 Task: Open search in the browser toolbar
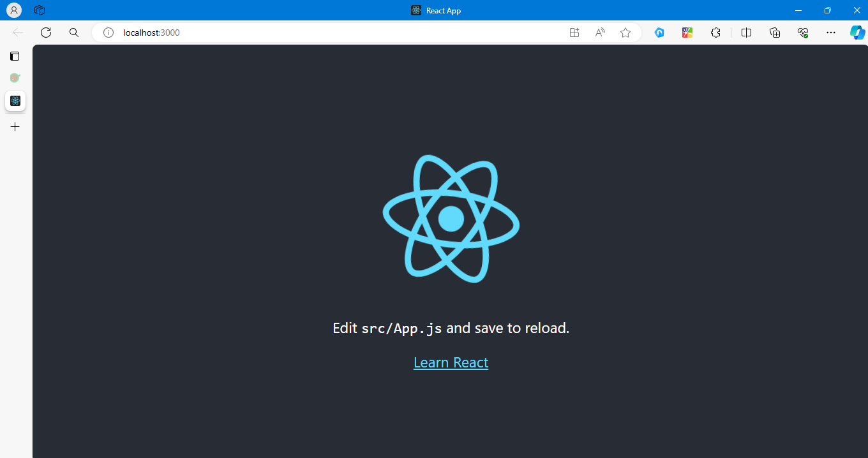point(73,33)
